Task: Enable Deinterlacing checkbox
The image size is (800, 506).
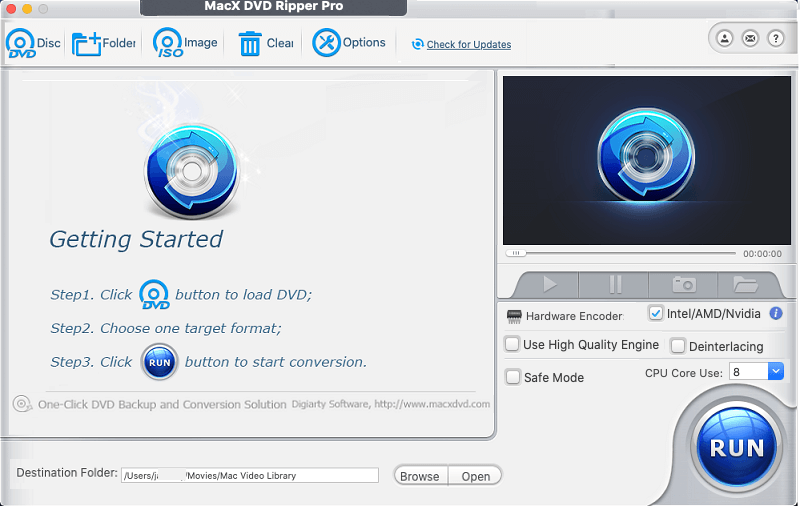Action: (678, 346)
